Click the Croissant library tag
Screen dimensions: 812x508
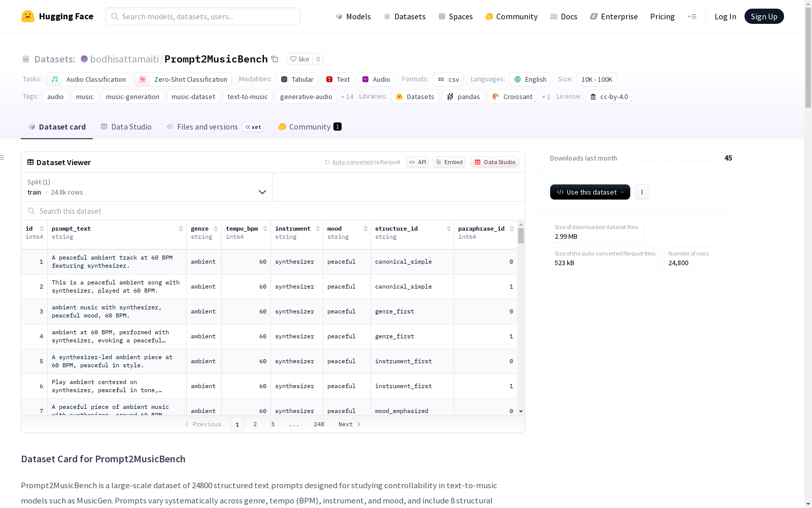tap(513, 97)
